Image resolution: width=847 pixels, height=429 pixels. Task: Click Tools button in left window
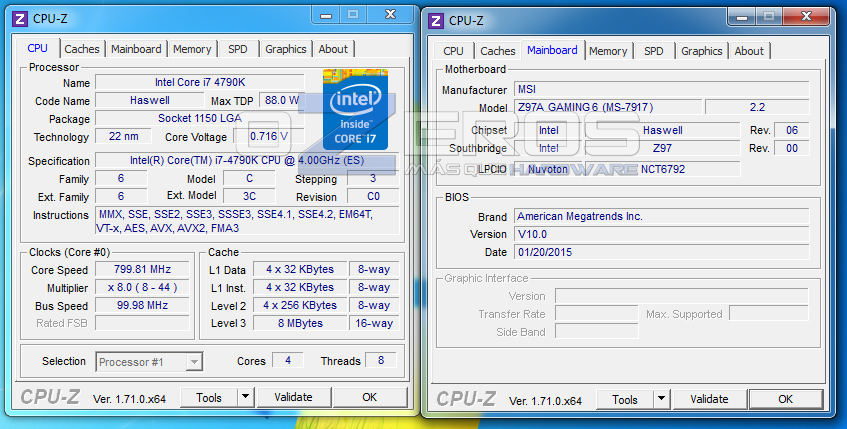209,398
